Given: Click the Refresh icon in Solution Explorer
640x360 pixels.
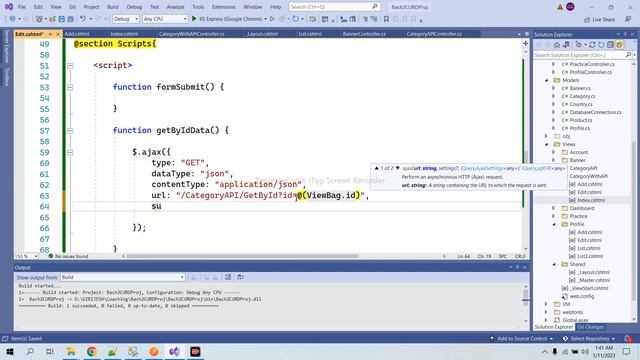Looking at the screenshot, I should (602, 44).
